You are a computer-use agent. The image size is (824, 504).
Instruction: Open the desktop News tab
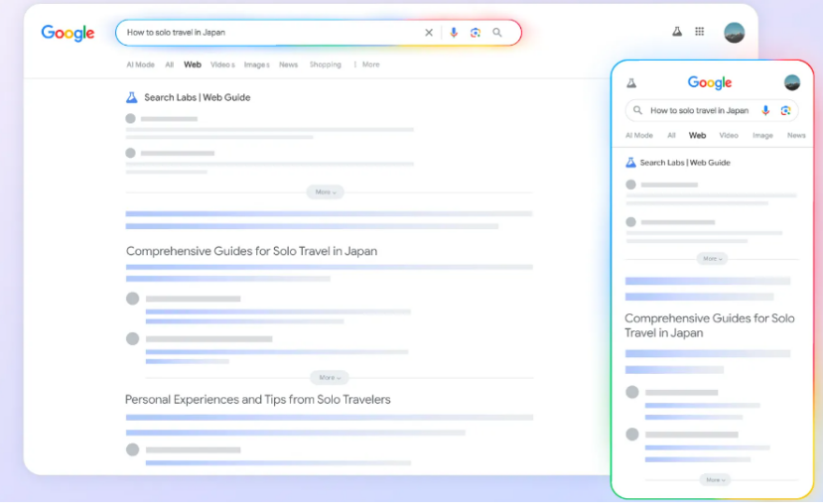288,64
